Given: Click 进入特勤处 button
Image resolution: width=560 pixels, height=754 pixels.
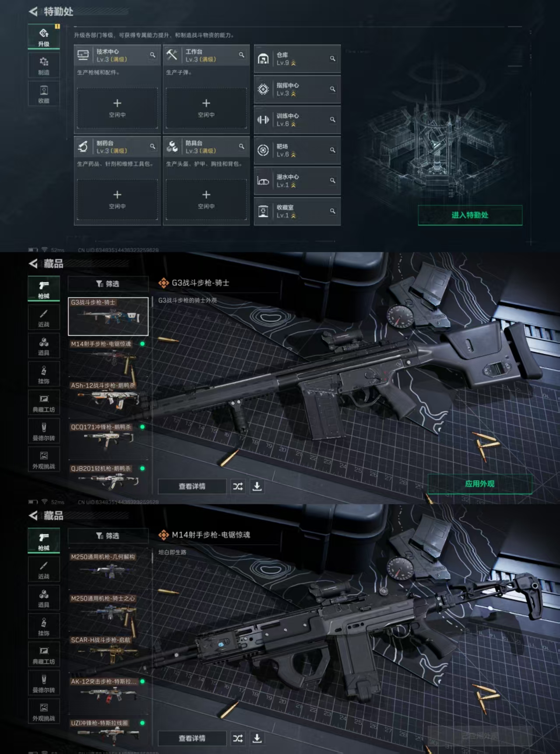Looking at the screenshot, I should click(x=470, y=215).
